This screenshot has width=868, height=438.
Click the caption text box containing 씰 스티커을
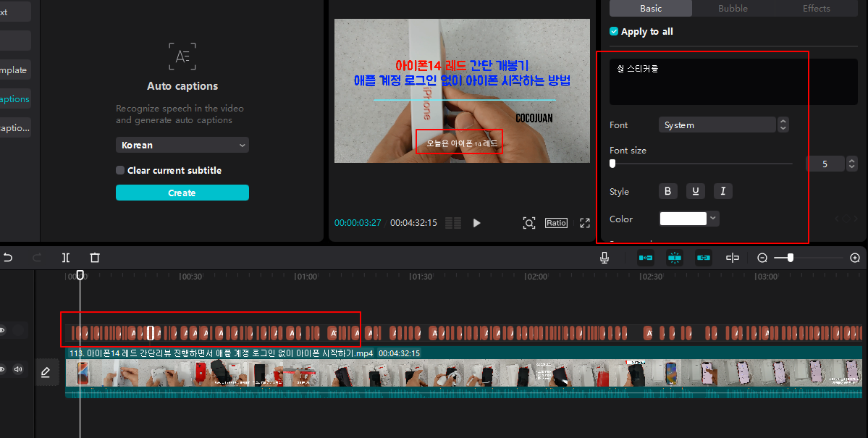(733, 81)
